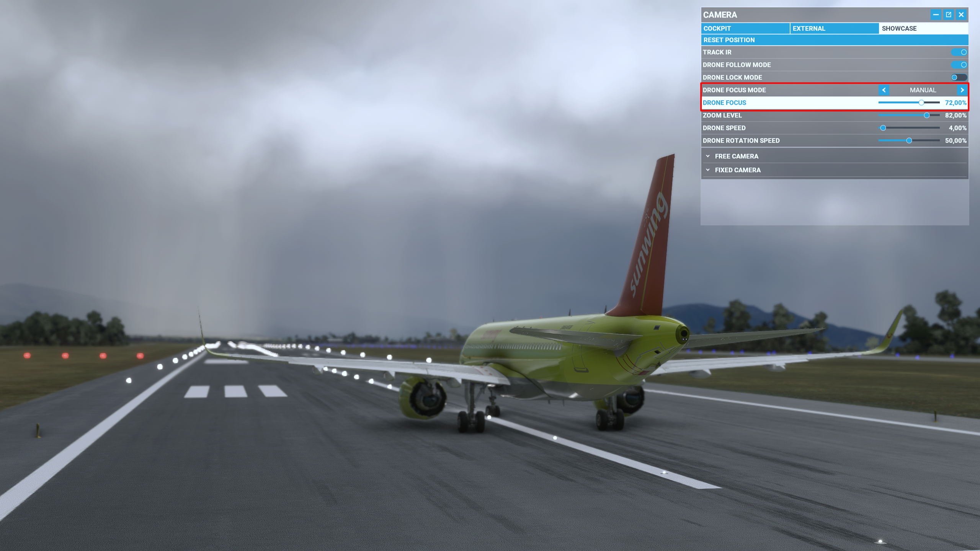Viewport: 980px width, 551px height.
Task: Click minimize icon on CAMERA panel
Action: pyautogui.click(x=936, y=15)
